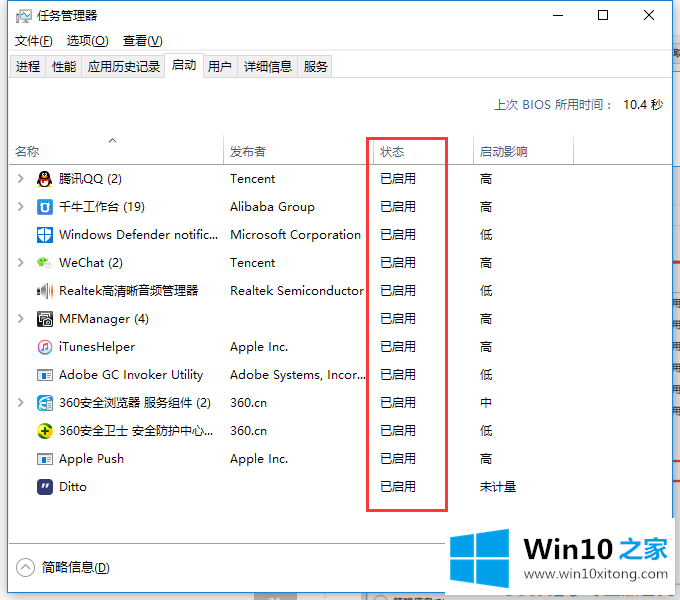Click the 360安全卫士 green icon
Viewport: 680px width, 600px height.
(x=44, y=431)
